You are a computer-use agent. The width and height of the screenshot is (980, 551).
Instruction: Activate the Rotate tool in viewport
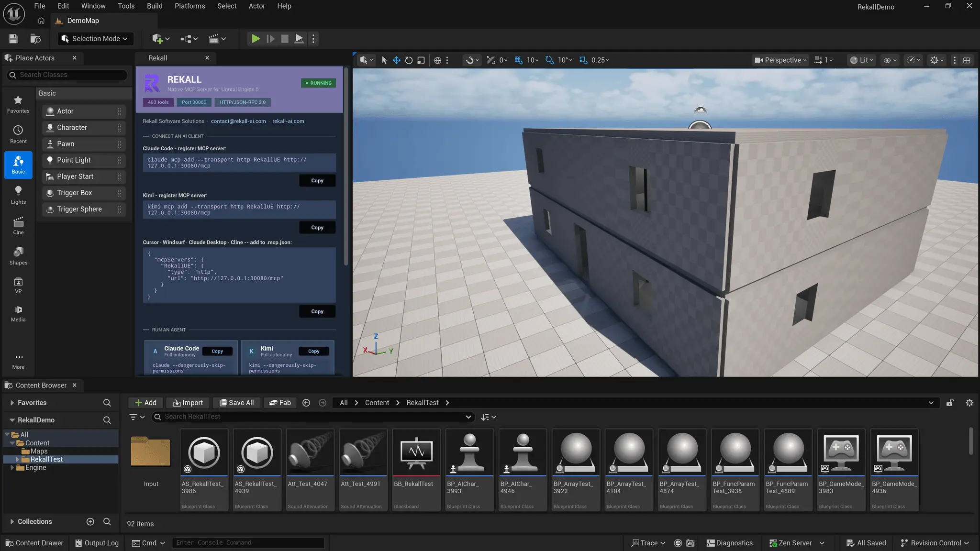point(409,60)
